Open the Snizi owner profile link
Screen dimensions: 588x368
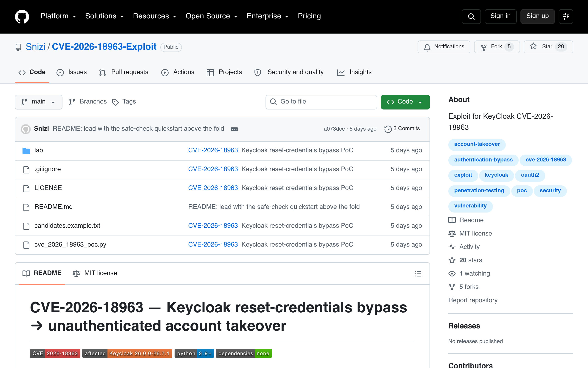(x=35, y=47)
